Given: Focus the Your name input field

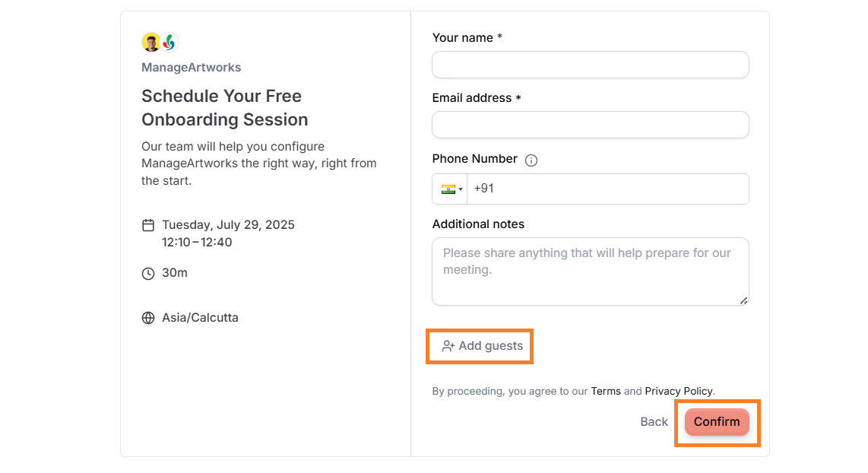Looking at the screenshot, I should (591, 65).
